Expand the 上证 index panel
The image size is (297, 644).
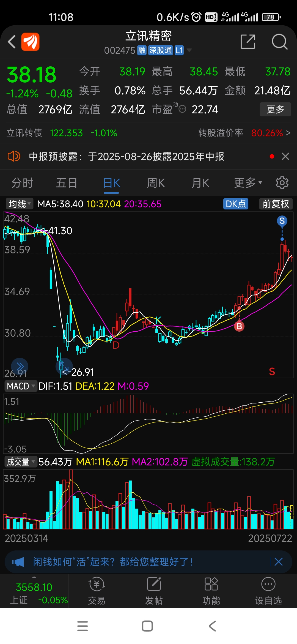34,591
